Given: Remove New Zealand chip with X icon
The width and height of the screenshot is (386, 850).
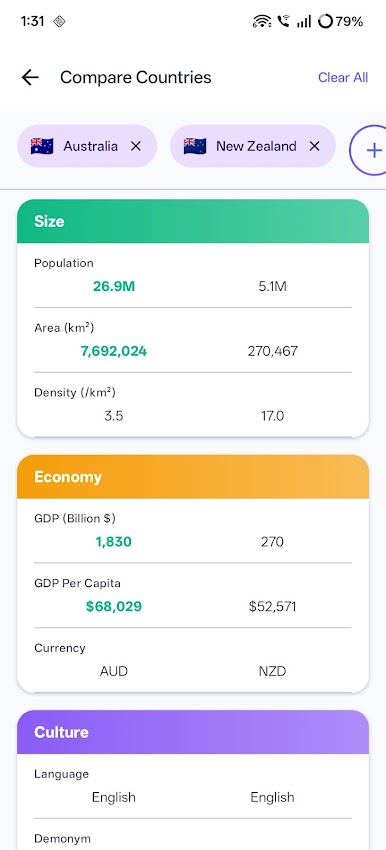Looking at the screenshot, I should 314,146.
